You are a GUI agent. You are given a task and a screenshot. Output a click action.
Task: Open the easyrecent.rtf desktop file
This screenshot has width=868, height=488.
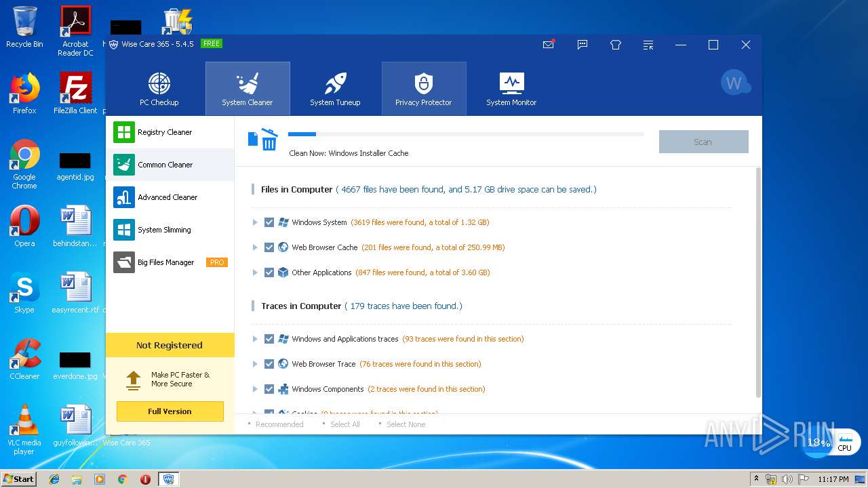pos(75,293)
